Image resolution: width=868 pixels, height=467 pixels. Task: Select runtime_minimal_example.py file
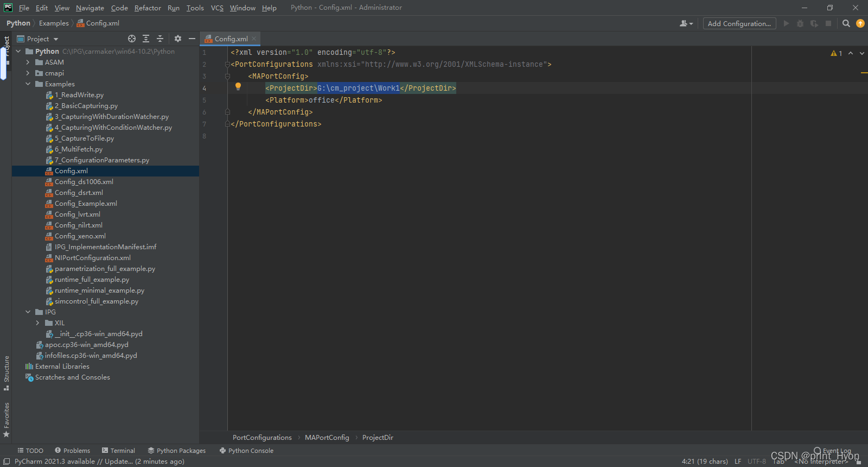click(x=99, y=290)
